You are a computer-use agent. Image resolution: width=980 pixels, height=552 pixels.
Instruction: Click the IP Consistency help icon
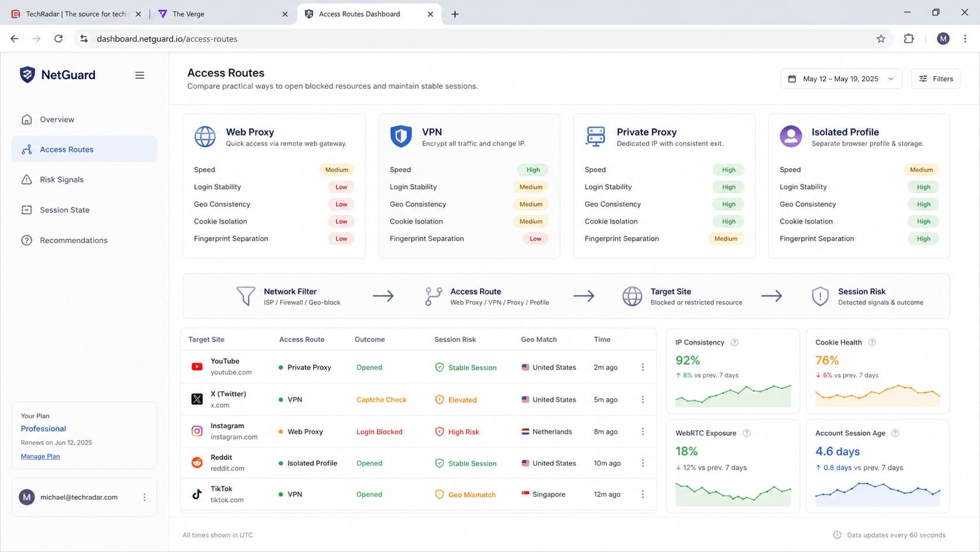pyautogui.click(x=734, y=343)
